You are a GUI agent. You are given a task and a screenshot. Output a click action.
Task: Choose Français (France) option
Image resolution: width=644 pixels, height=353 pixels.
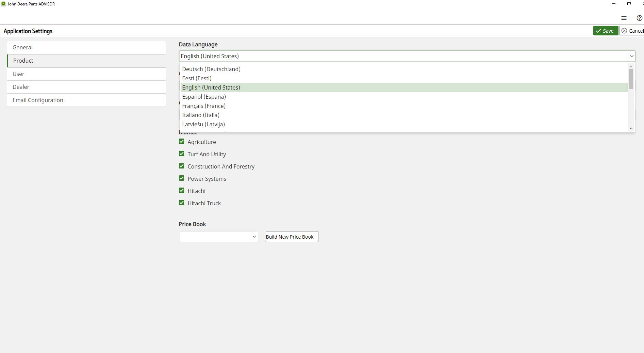pyautogui.click(x=404, y=106)
